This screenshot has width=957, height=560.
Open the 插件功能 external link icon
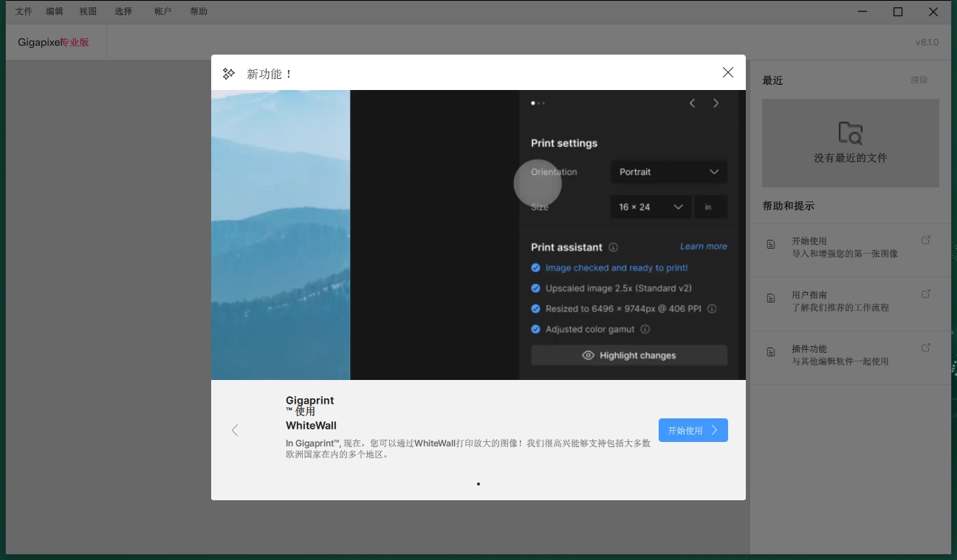(x=926, y=347)
